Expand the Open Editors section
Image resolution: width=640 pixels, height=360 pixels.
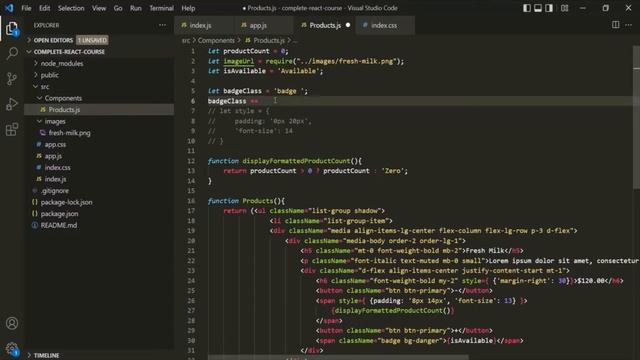click(x=53, y=40)
